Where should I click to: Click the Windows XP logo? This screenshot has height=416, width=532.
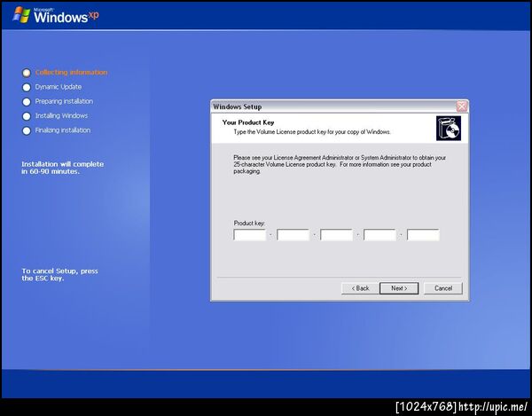point(56,15)
